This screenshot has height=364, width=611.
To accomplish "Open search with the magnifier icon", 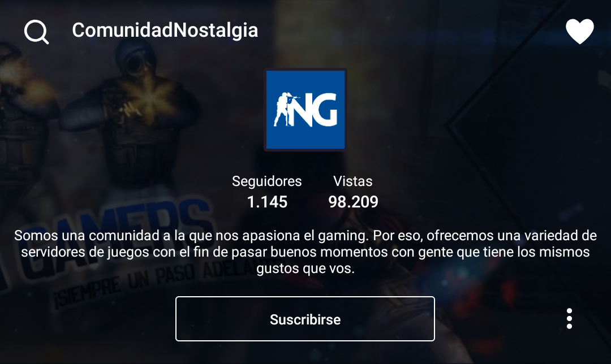I will pyautogui.click(x=36, y=32).
